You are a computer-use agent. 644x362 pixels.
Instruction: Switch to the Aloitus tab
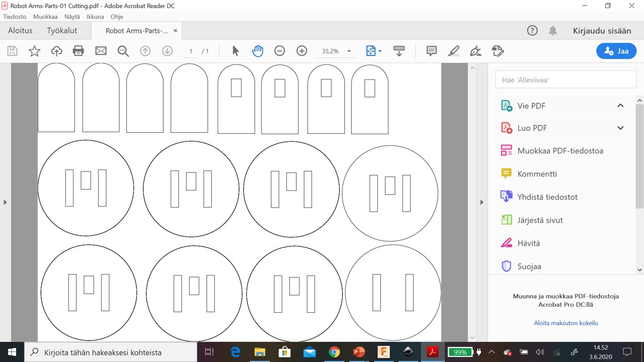(x=20, y=31)
